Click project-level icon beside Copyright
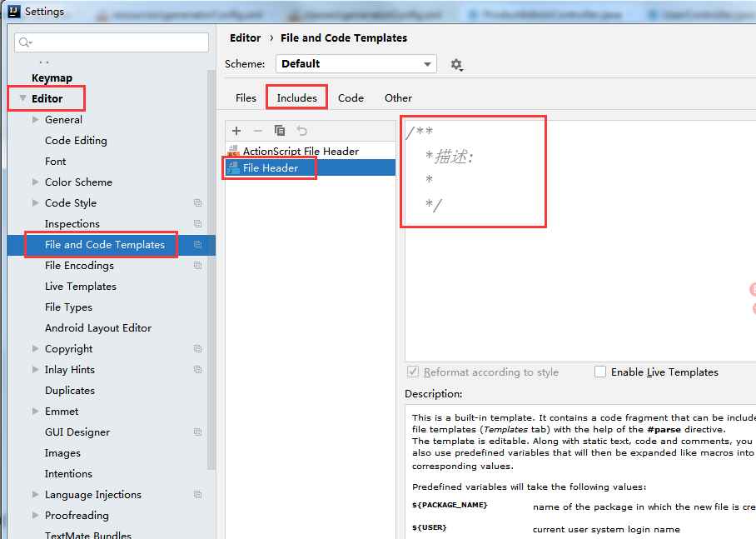This screenshot has height=539, width=756. 197,349
